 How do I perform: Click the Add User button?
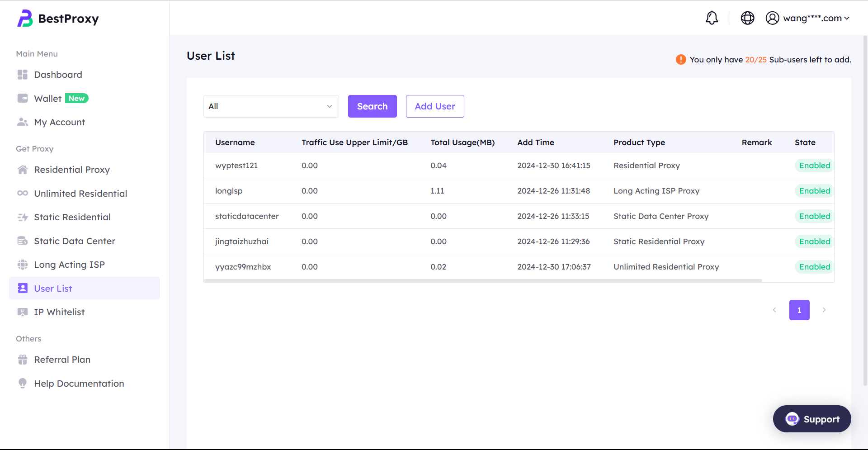[435, 106]
